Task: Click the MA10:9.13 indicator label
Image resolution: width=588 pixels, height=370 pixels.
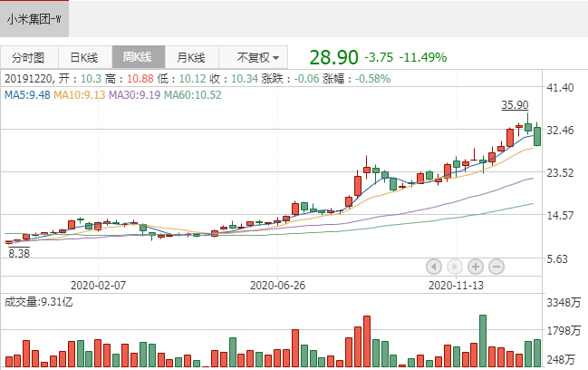Action: coord(80,94)
